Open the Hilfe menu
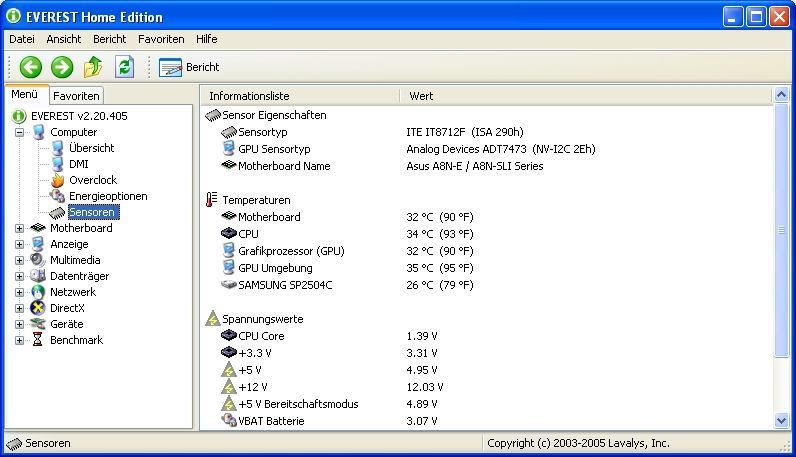The height and width of the screenshot is (457, 796). (207, 39)
